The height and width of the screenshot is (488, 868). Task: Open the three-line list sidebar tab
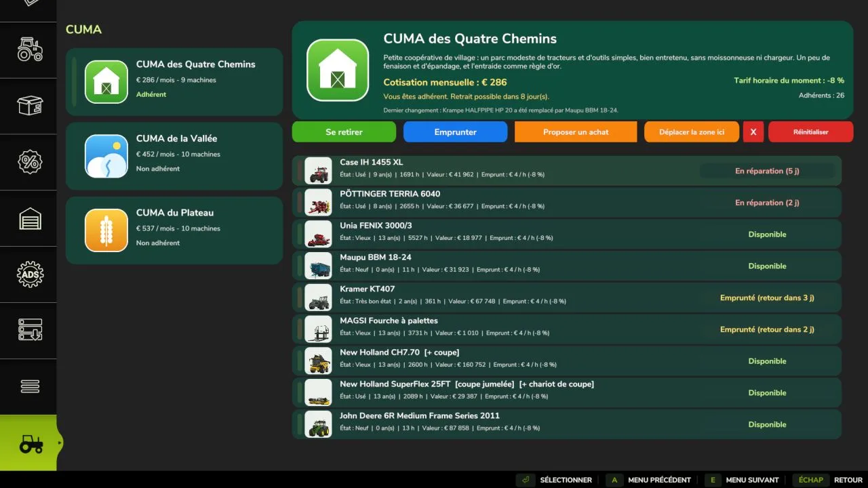(29, 386)
